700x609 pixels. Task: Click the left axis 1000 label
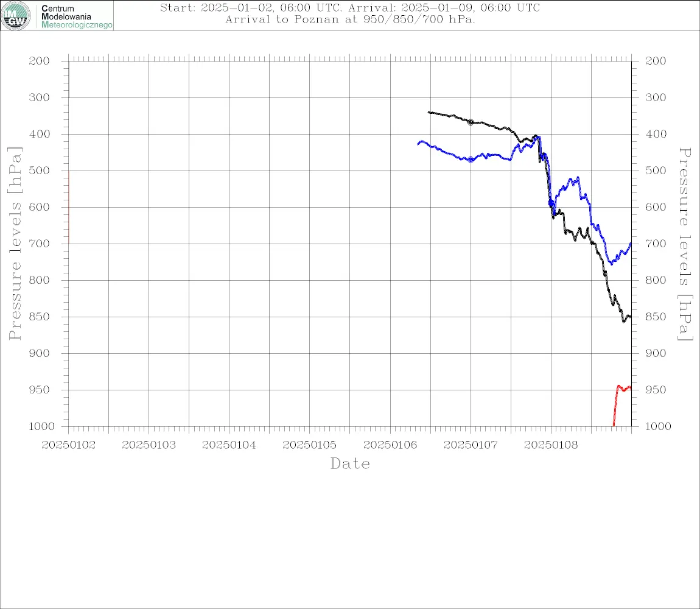click(x=41, y=426)
